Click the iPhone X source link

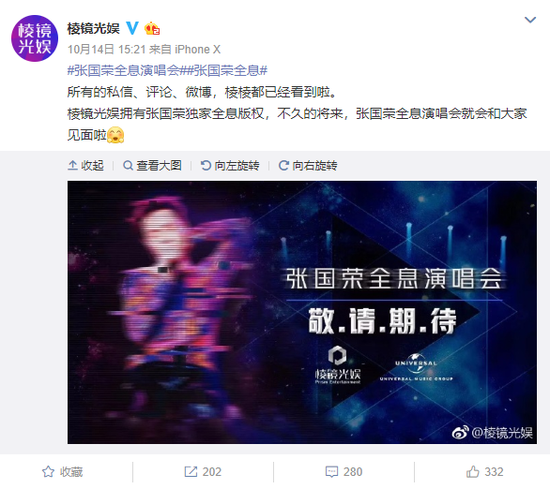[197, 49]
